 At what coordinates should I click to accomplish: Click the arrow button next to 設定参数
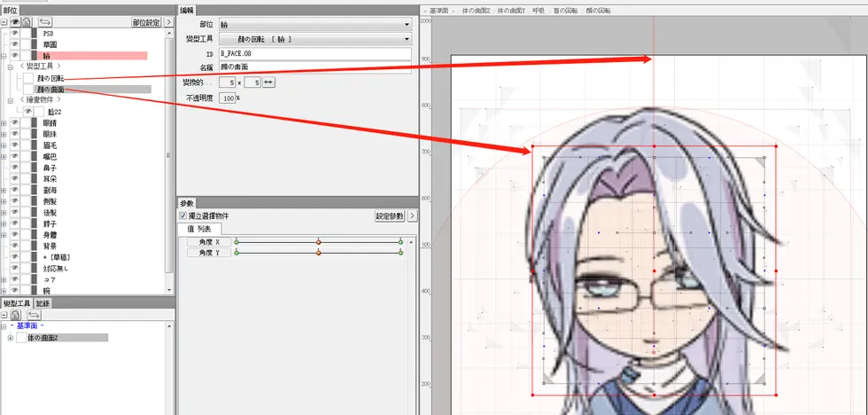(411, 216)
